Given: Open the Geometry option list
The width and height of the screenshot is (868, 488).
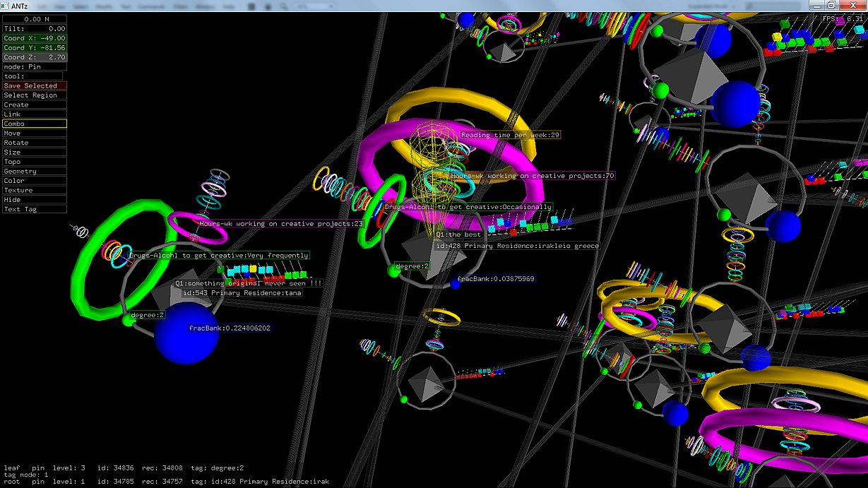Looking at the screenshot, I should point(35,171).
